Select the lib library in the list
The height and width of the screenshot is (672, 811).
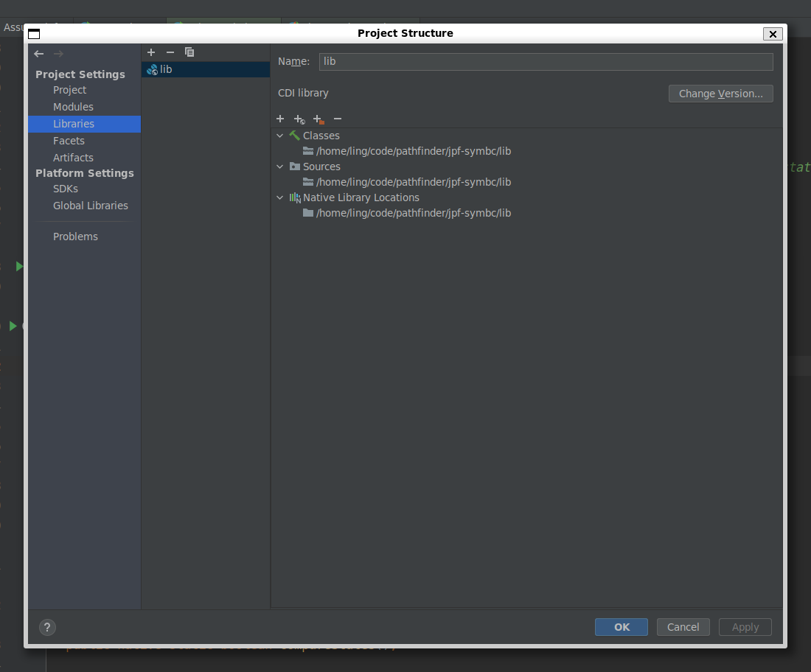(x=166, y=69)
